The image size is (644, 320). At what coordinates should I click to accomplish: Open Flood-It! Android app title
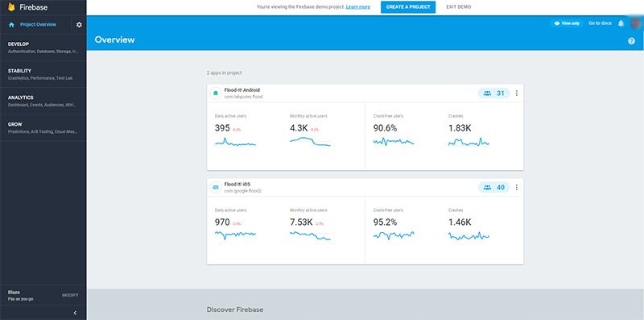[x=242, y=90]
